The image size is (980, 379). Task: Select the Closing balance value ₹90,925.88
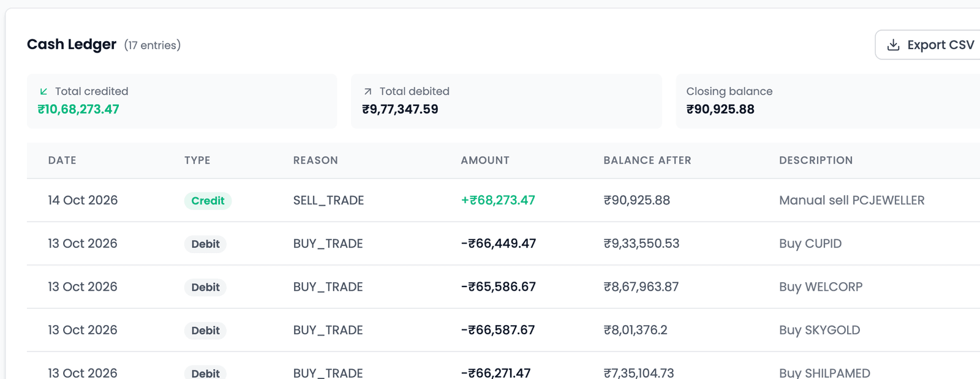coord(720,109)
